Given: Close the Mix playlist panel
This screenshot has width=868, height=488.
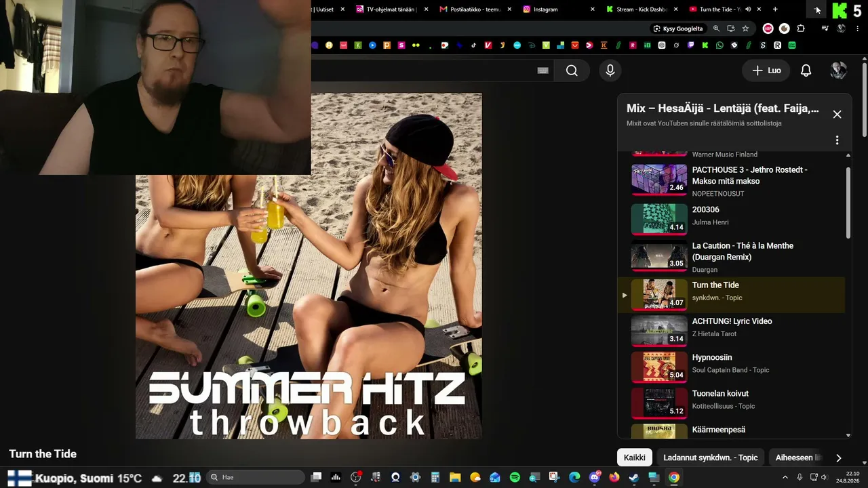Looking at the screenshot, I should pos(837,115).
